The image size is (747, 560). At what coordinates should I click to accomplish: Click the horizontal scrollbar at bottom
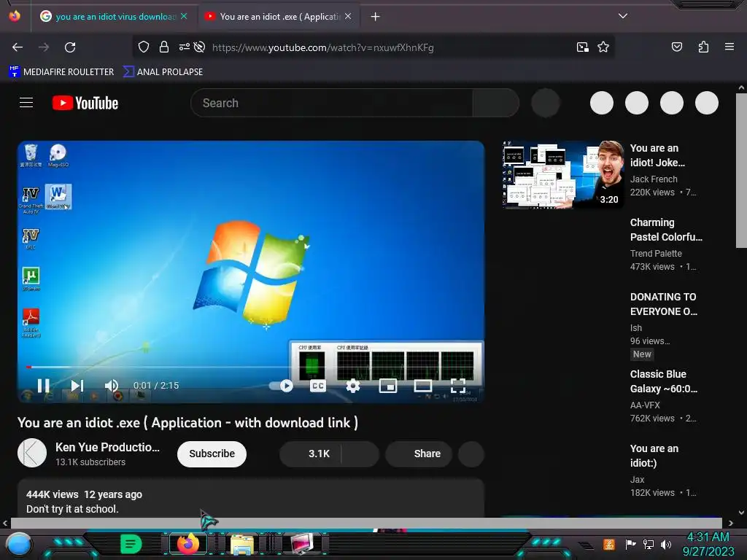(x=366, y=523)
